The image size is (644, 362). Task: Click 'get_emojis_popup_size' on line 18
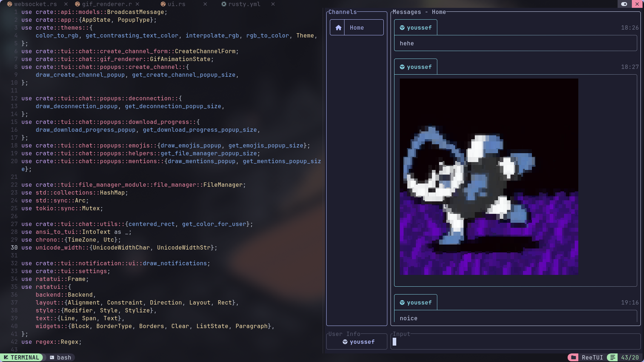266,145
